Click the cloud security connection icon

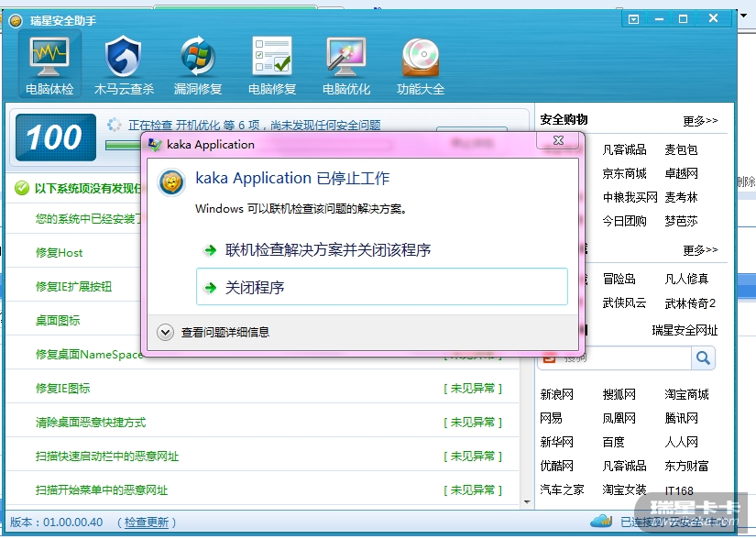point(601,522)
